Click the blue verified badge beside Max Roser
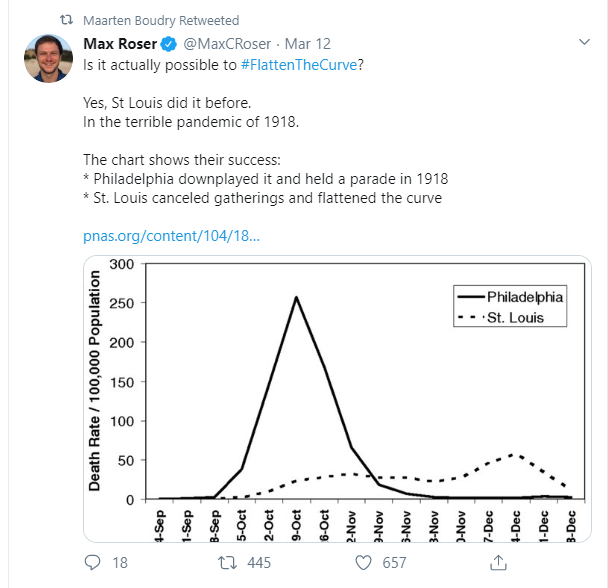The image size is (608, 588). coord(170,44)
